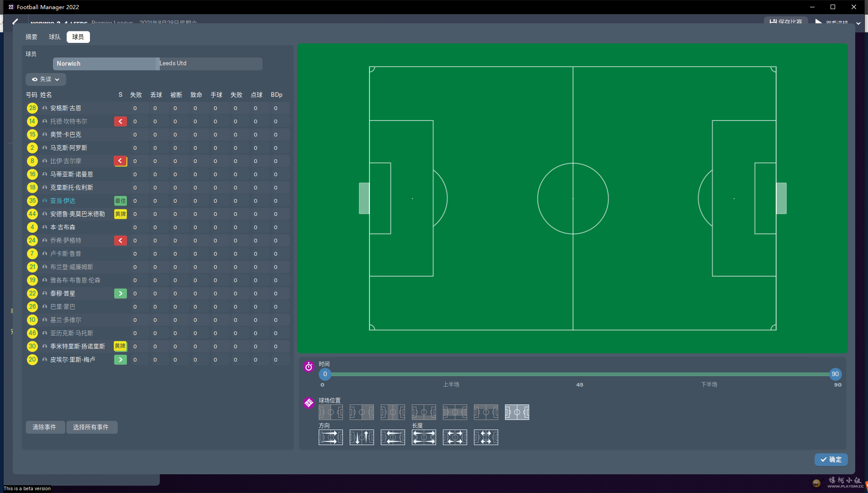Viewport: 868px width, 493px height.
Task: Sort by the 姓名 column header
Action: [46, 95]
